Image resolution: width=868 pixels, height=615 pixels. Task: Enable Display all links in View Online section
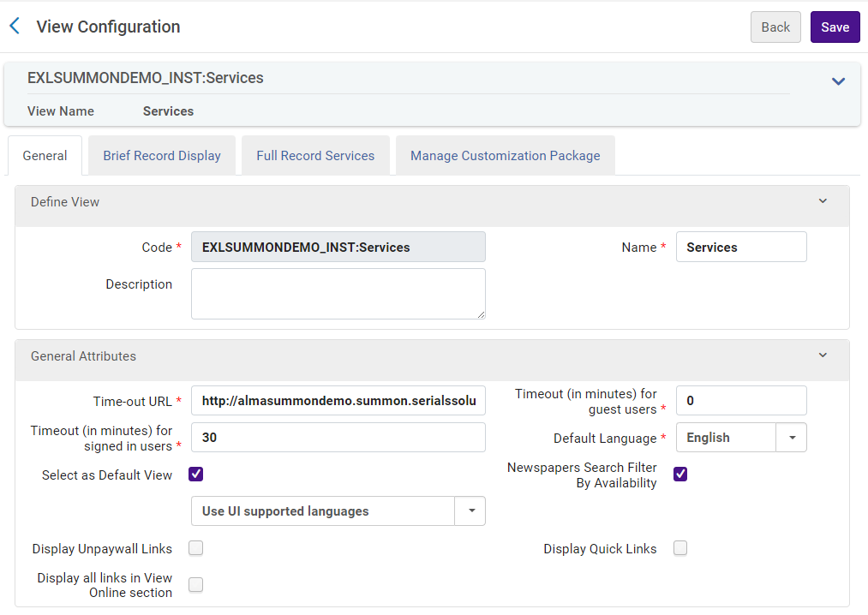tap(196, 584)
